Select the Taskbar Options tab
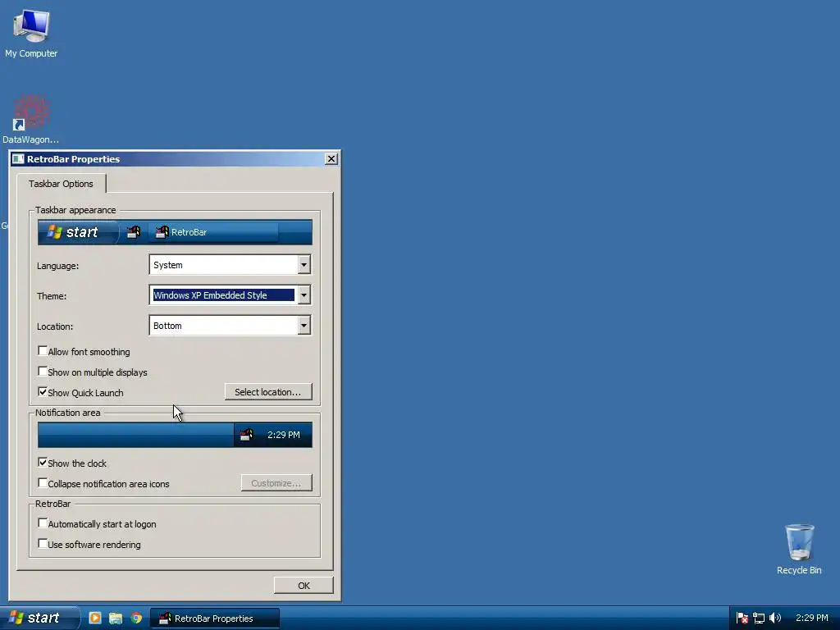This screenshot has width=840, height=630. 61,184
